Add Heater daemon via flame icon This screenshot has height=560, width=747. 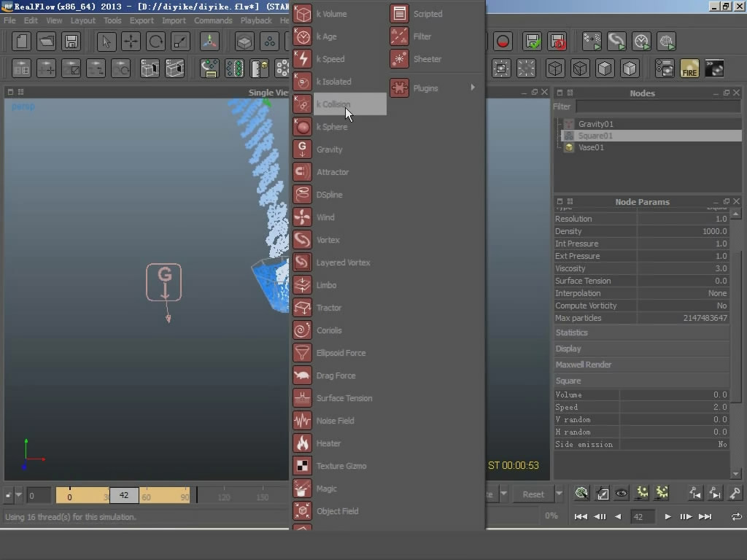pos(302,443)
